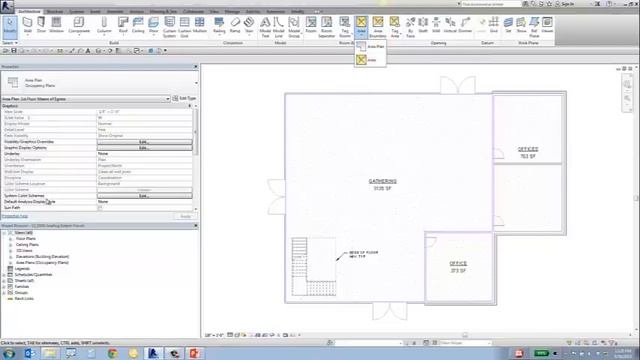Click the Edit Type button
This screenshot has height=360, width=640.
click(x=184, y=98)
